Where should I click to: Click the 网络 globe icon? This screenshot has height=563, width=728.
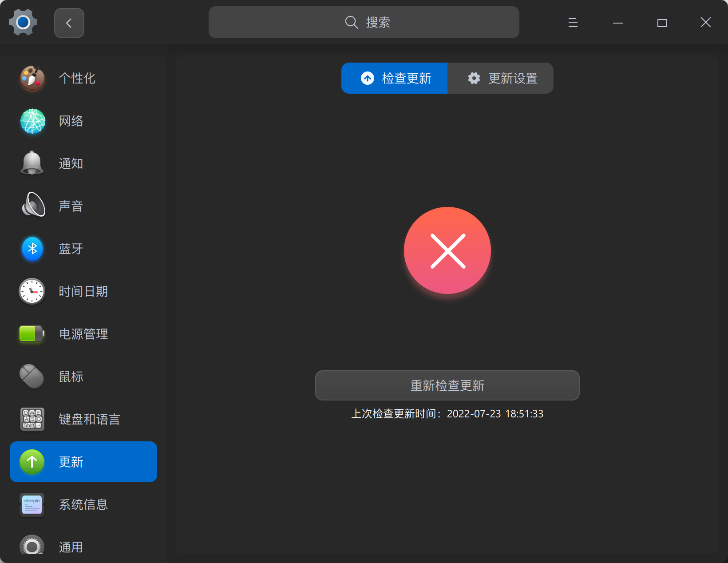coord(32,121)
